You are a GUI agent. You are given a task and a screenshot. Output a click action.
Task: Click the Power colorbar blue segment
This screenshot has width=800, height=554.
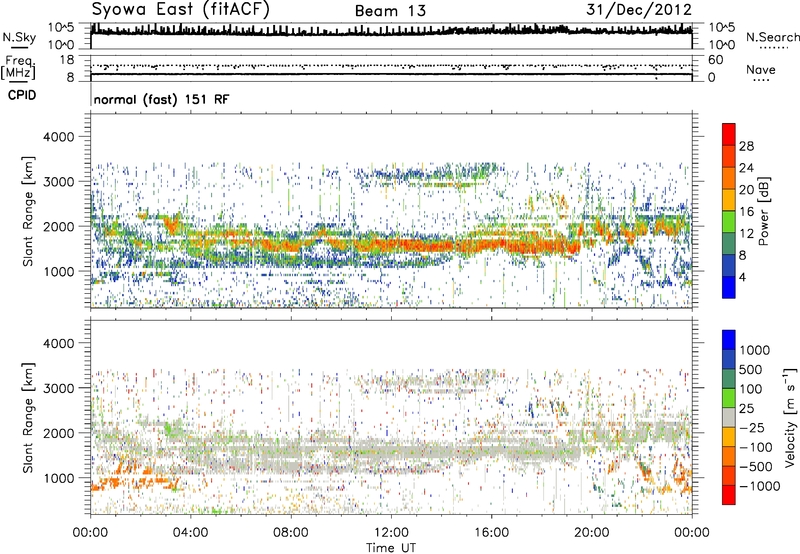coord(729,287)
